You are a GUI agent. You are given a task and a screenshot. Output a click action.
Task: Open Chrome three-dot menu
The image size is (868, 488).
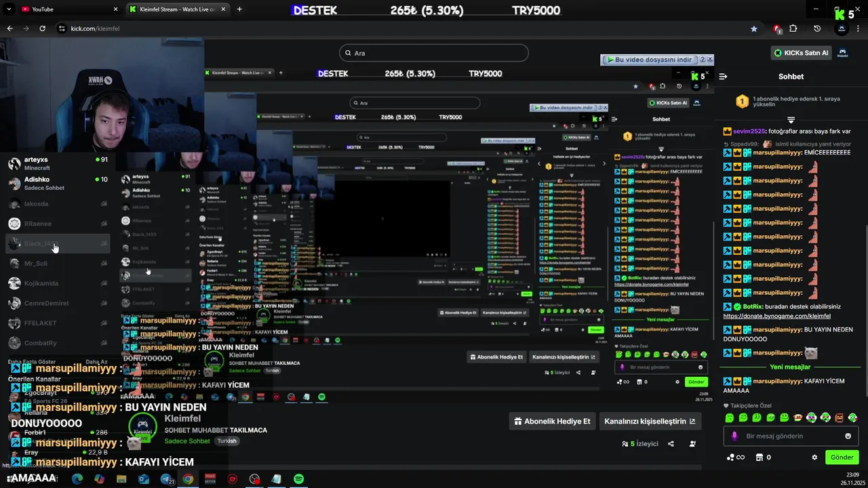858,28
